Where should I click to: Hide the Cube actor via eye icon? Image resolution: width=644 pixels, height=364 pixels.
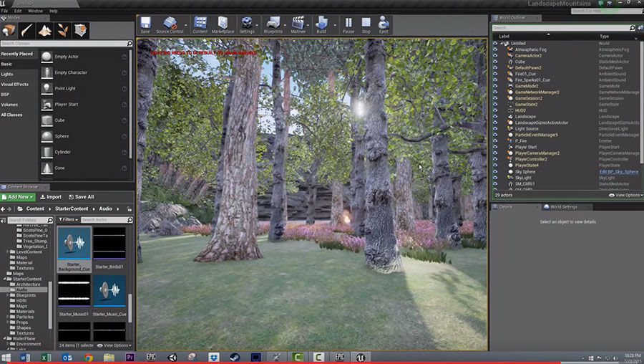tap(494, 62)
